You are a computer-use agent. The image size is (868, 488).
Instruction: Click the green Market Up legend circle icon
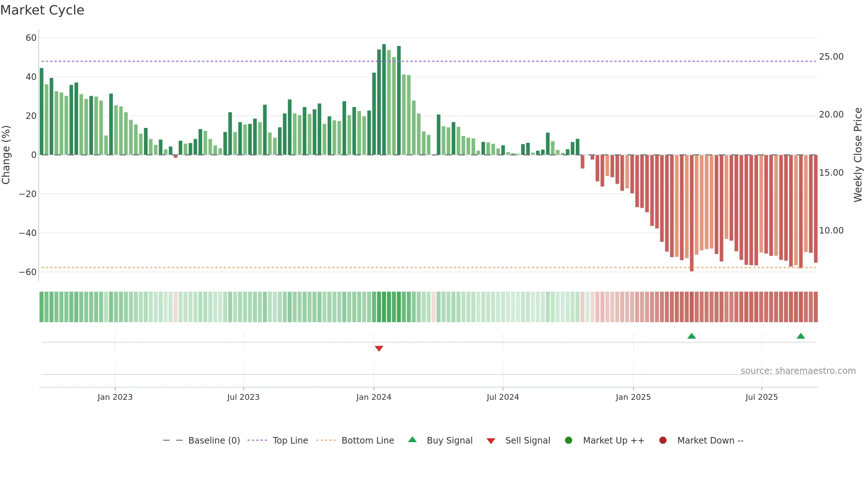click(x=569, y=440)
